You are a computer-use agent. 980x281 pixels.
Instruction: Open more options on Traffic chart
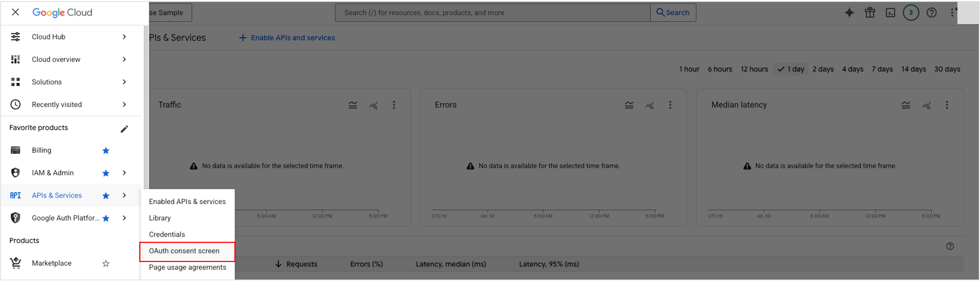coord(394,105)
